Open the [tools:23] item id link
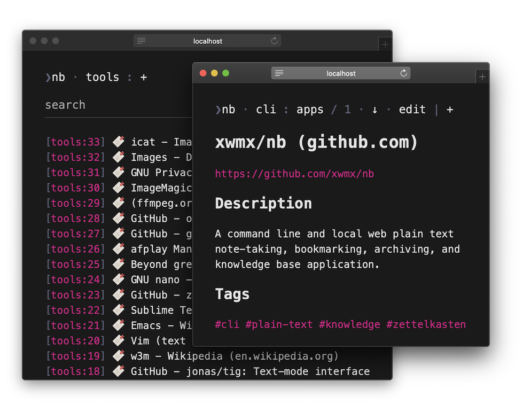The image size is (523, 420). (x=75, y=295)
